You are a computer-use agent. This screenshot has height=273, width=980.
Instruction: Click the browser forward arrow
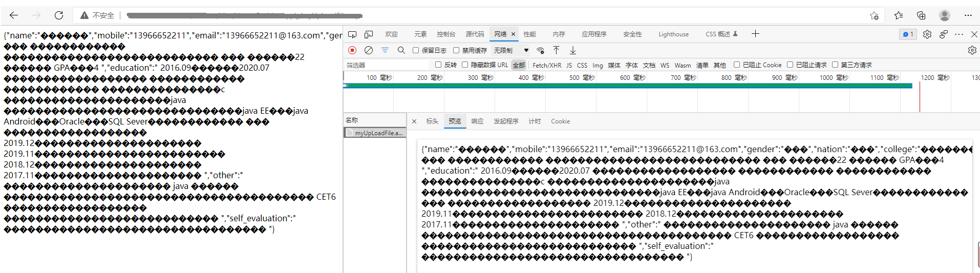point(36,15)
